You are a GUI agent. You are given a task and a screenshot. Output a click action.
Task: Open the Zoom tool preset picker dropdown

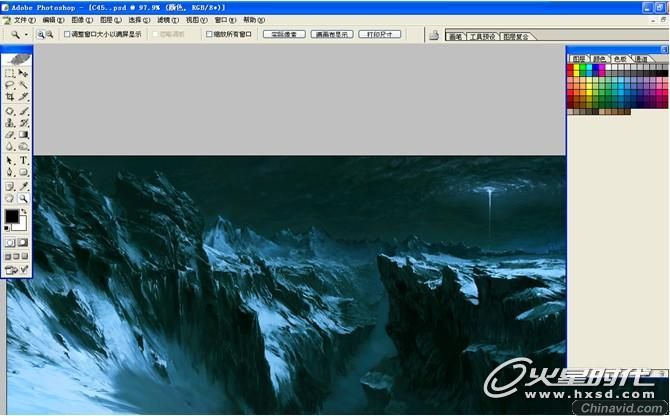tap(26, 35)
